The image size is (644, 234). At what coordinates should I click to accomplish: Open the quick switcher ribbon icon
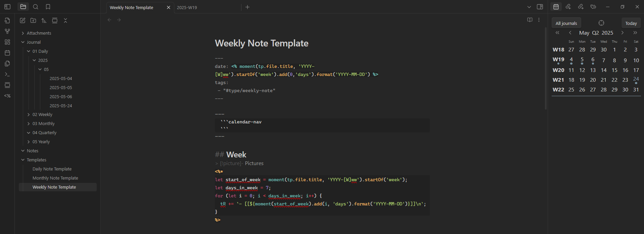(x=7, y=21)
